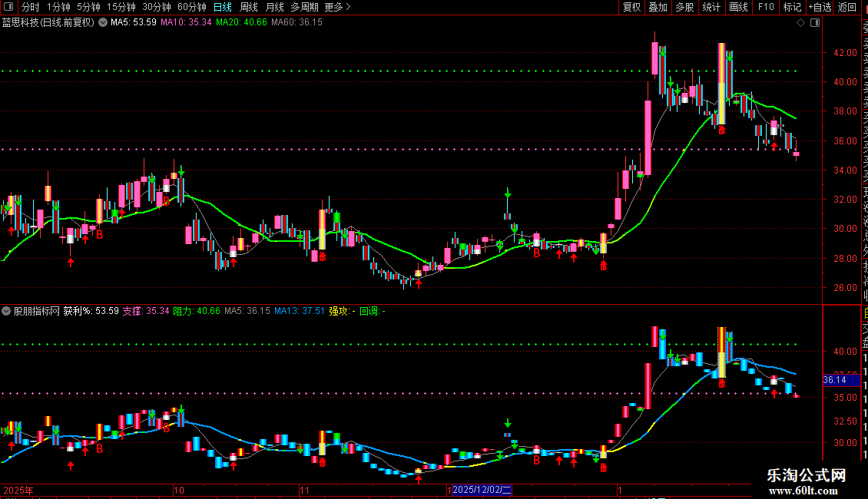
Task: Select the 月线 monthly chart tab
Action: 274,7
